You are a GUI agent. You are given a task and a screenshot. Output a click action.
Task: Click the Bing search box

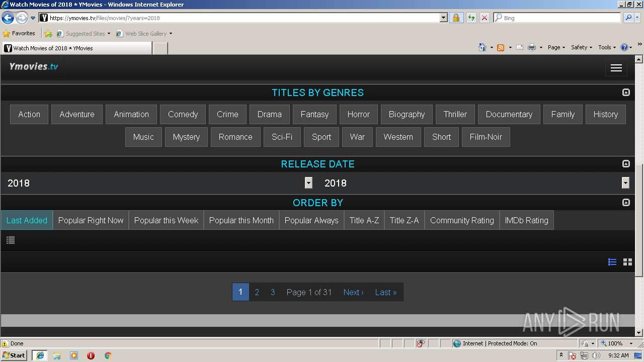click(x=557, y=18)
